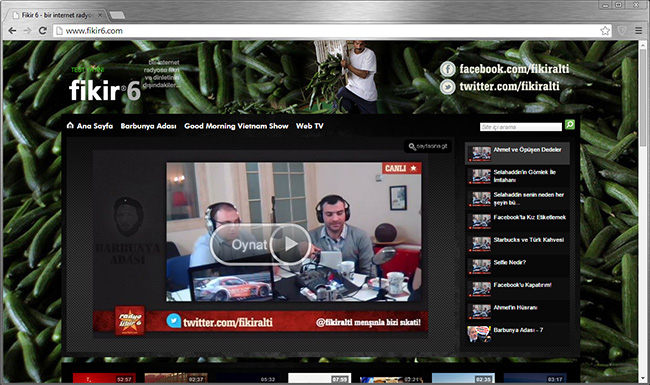Click the browser back arrow
The image size is (650, 385).
(x=12, y=31)
